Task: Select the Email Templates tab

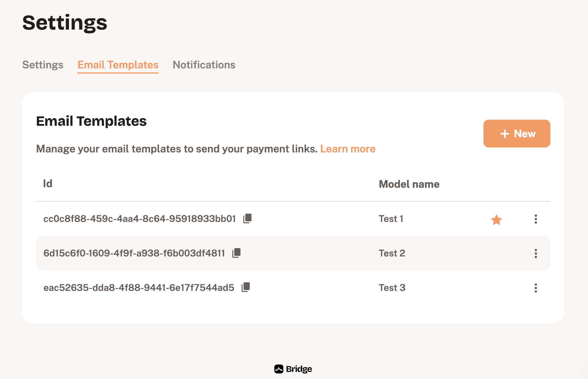Action: (x=118, y=65)
